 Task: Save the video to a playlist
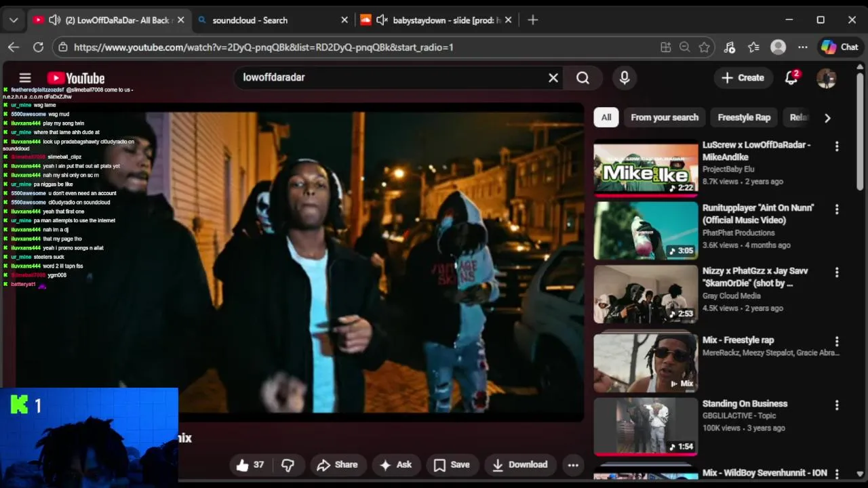click(x=452, y=465)
